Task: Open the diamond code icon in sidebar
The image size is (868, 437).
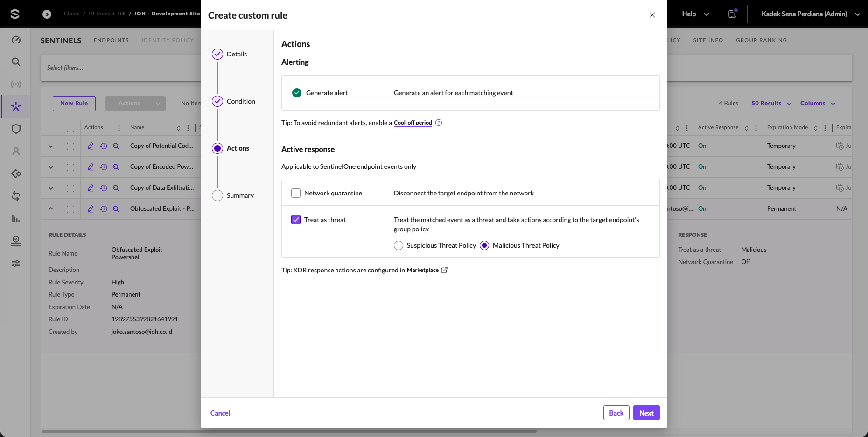Action: tap(16, 173)
